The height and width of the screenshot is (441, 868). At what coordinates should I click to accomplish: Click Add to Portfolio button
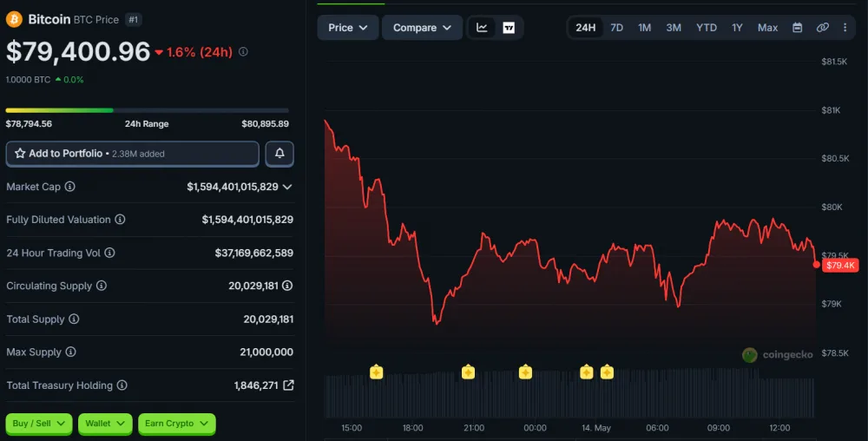click(x=132, y=154)
